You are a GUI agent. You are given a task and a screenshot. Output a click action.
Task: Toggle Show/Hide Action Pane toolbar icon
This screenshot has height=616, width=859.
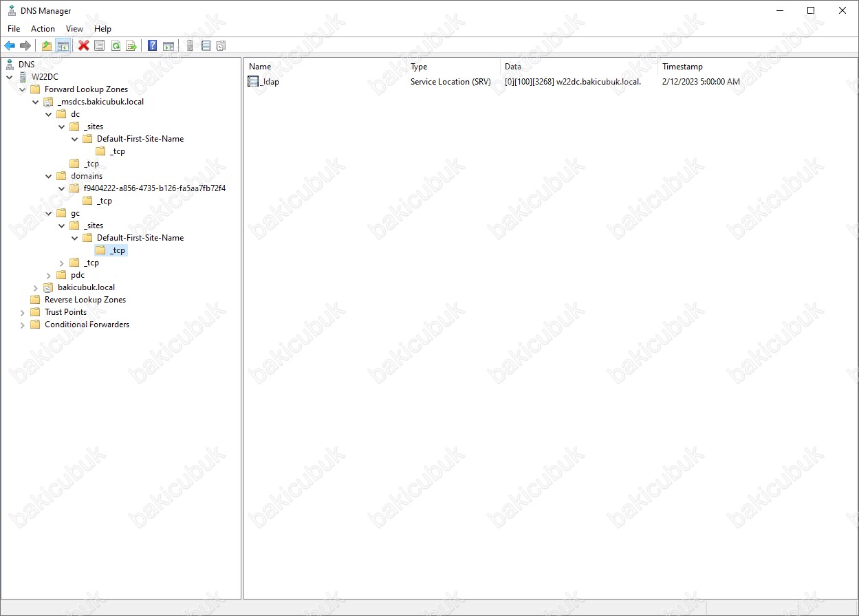(x=168, y=46)
